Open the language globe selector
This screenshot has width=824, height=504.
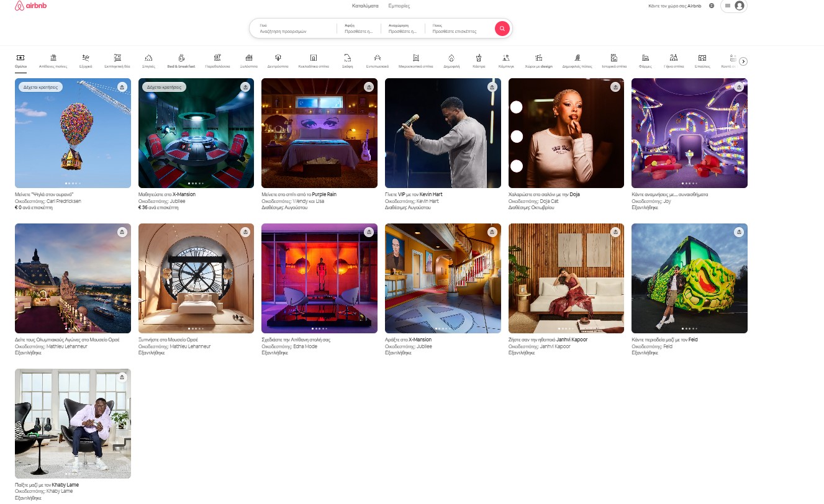[x=711, y=6]
